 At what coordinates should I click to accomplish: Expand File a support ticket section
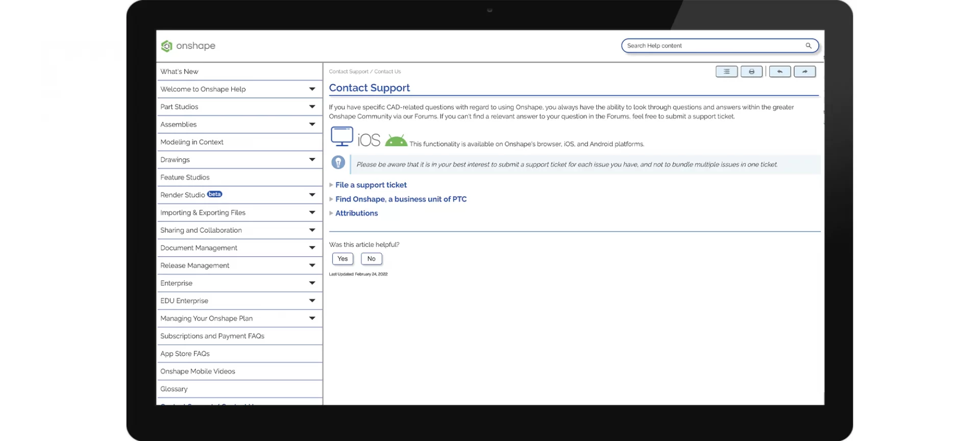click(371, 185)
